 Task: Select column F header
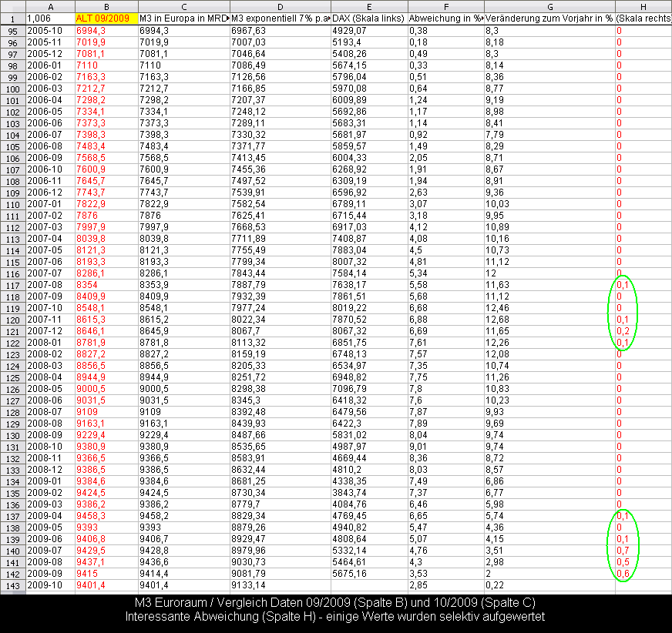click(446, 6)
